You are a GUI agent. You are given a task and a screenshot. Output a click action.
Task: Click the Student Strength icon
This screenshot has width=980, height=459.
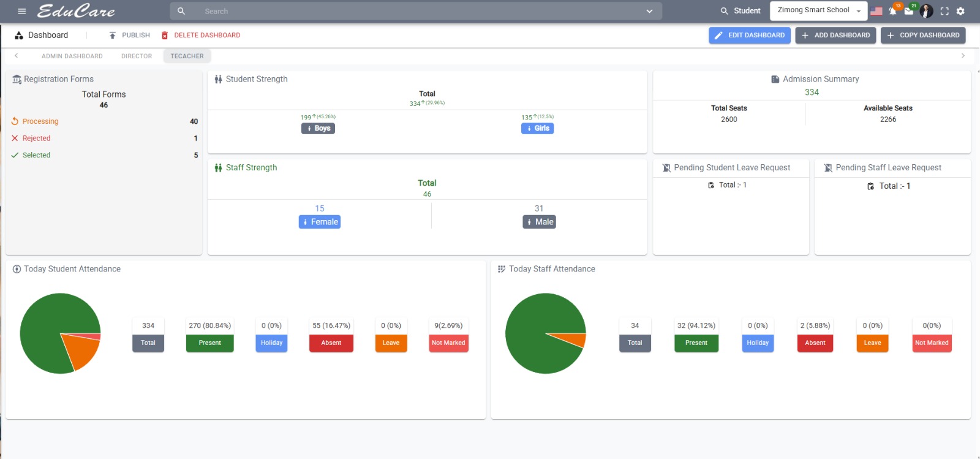click(218, 80)
